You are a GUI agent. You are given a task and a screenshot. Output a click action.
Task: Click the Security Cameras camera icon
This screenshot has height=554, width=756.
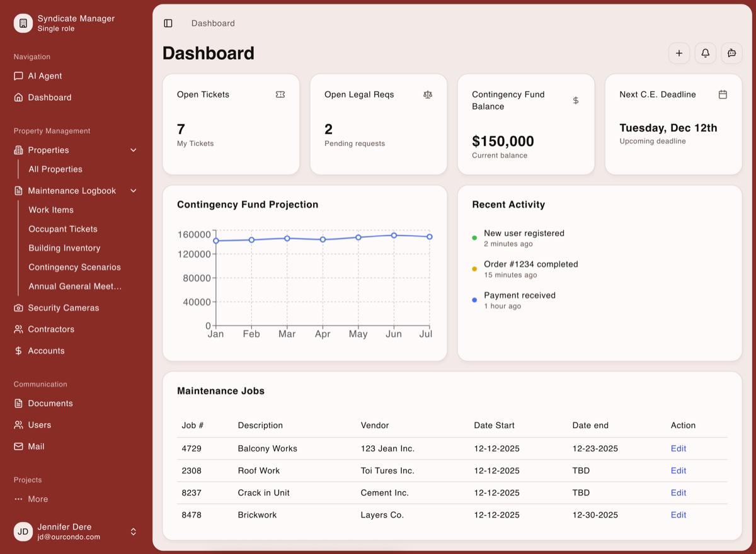tap(18, 308)
